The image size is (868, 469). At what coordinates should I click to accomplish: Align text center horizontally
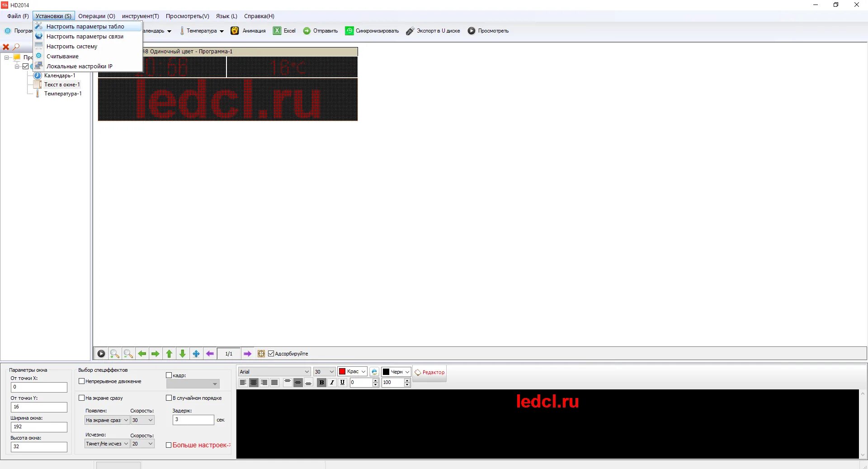pyautogui.click(x=254, y=383)
